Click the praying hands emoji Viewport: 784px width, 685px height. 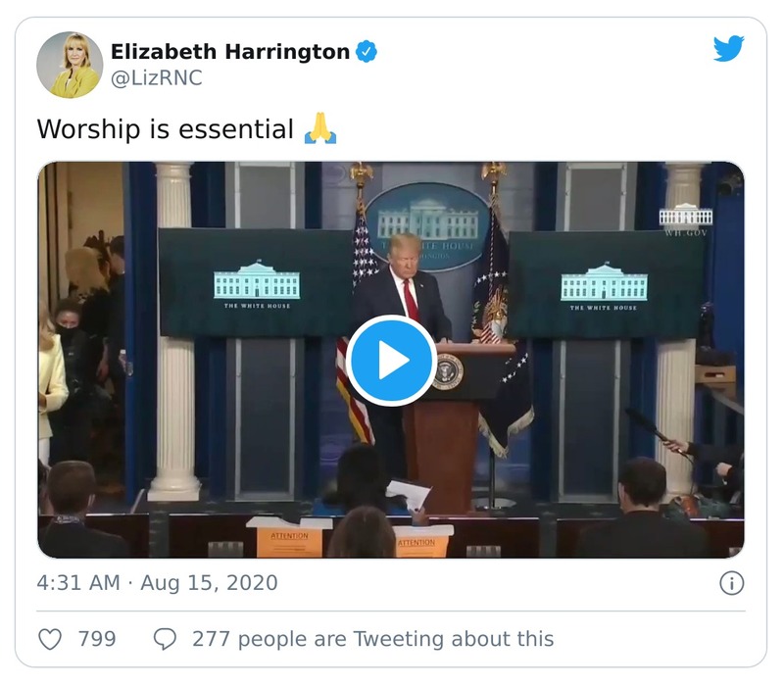[320, 128]
